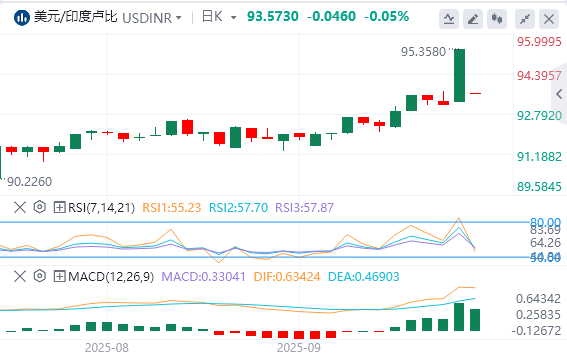Click the DIF:0.63424 value

(287, 277)
